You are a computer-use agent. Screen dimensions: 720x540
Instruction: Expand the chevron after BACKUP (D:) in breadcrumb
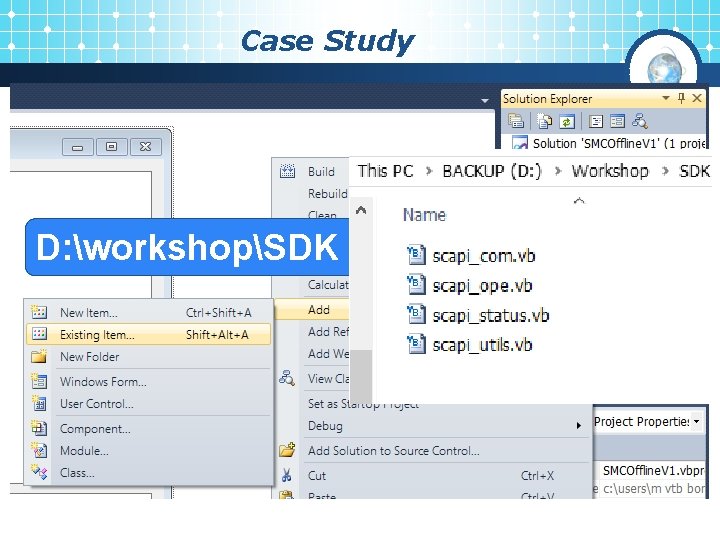[557, 171]
